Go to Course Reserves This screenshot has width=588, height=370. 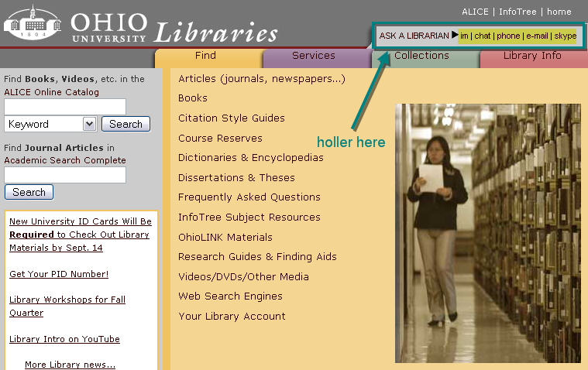(x=220, y=139)
